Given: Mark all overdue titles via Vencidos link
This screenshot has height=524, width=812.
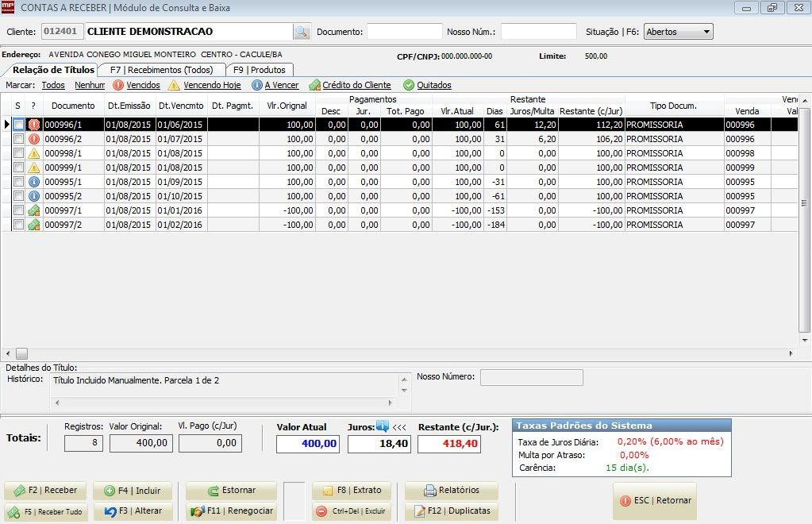Looking at the screenshot, I should 143,85.
